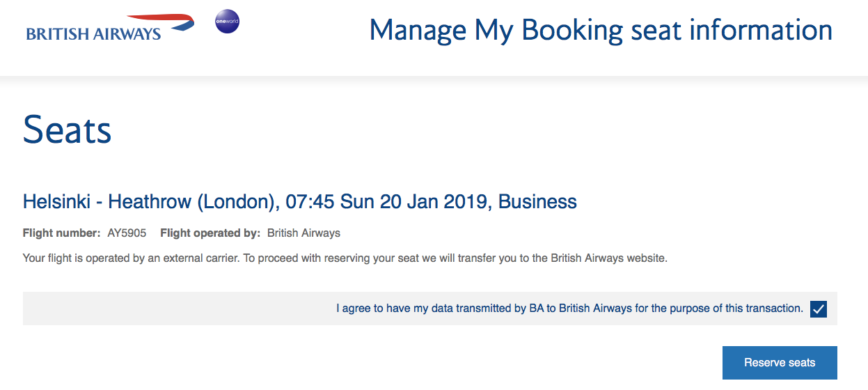Click the oneworld alliance globe icon
The image size is (868, 390).
pyautogui.click(x=227, y=22)
